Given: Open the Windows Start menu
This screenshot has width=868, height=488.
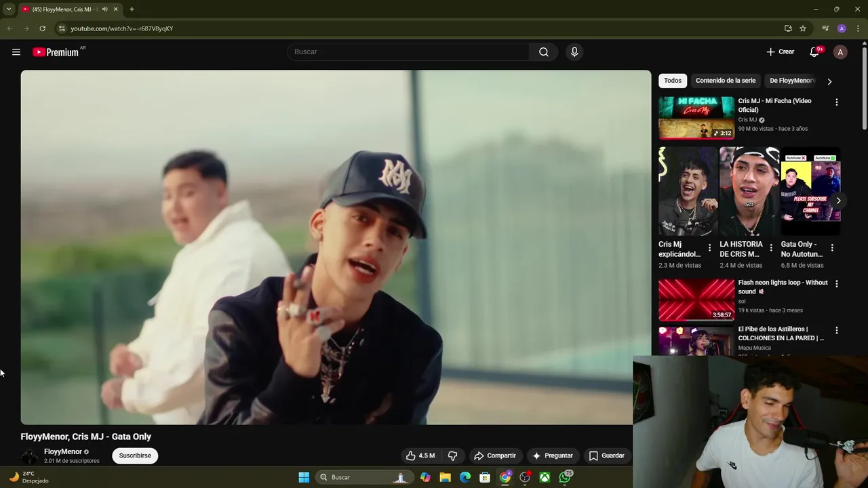Looking at the screenshot, I should coord(304,477).
